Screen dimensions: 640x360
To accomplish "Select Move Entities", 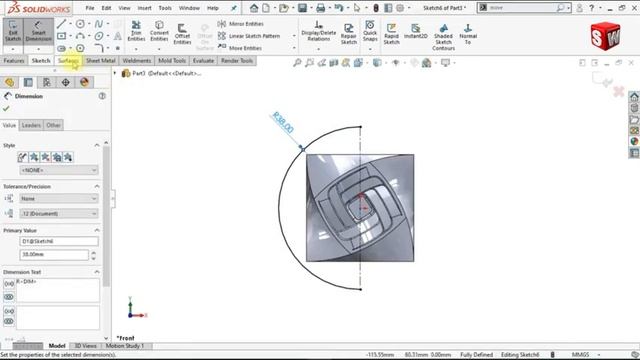I will (240, 48).
